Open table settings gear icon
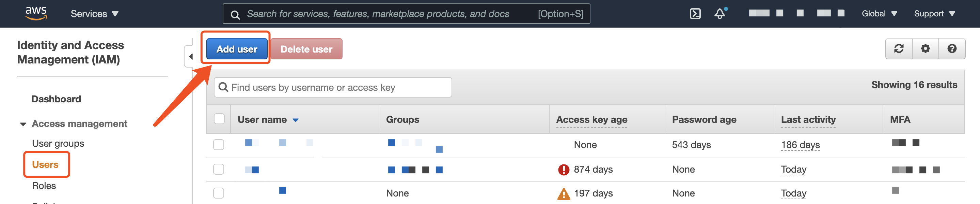This screenshot has width=980, height=204. coord(925,49)
